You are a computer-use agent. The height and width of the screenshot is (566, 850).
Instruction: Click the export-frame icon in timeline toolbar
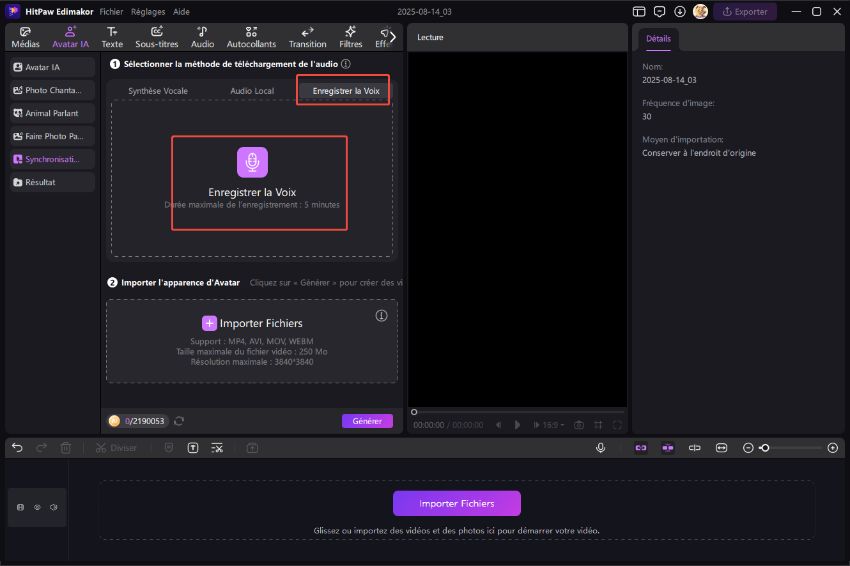[x=252, y=448]
